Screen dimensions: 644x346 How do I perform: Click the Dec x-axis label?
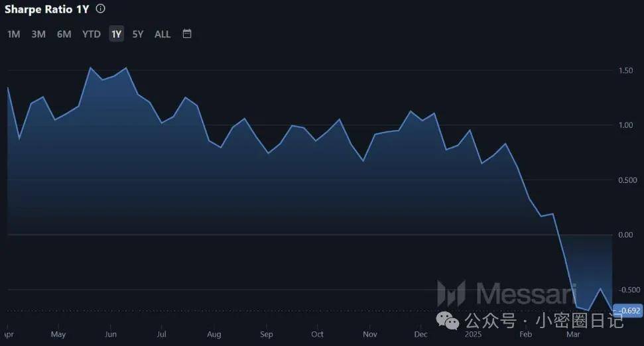pos(420,335)
